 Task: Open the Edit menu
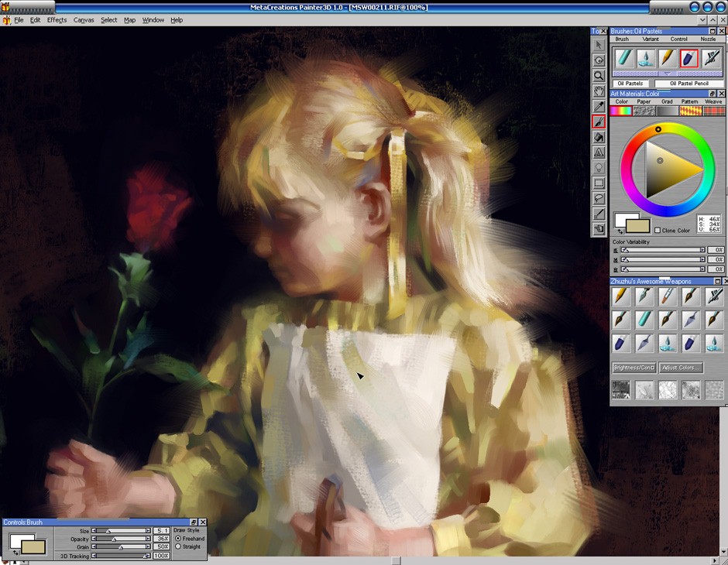coord(36,20)
